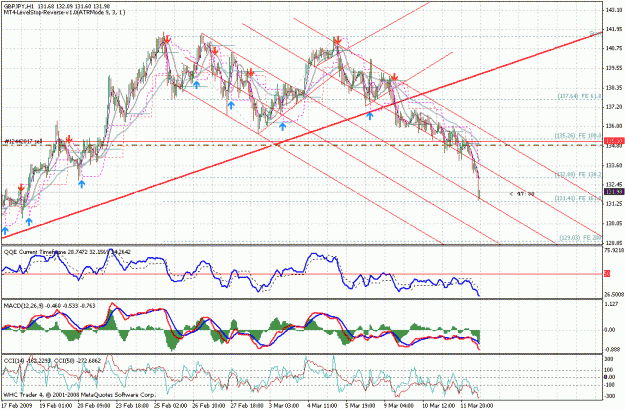Image resolution: width=625 pixels, height=410 pixels.
Task: Click the (137.64) FE 61.8 Fibonacci label
Action: pos(579,96)
